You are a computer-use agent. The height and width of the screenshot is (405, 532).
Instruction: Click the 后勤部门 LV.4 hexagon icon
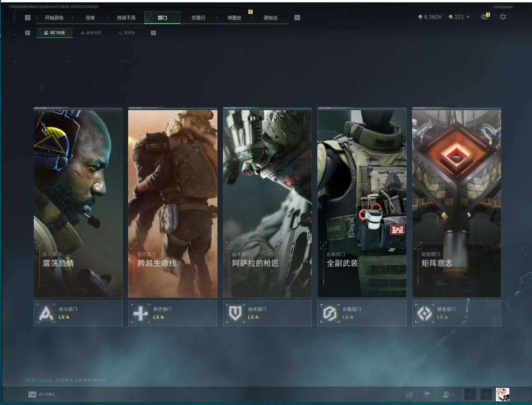coord(330,313)
